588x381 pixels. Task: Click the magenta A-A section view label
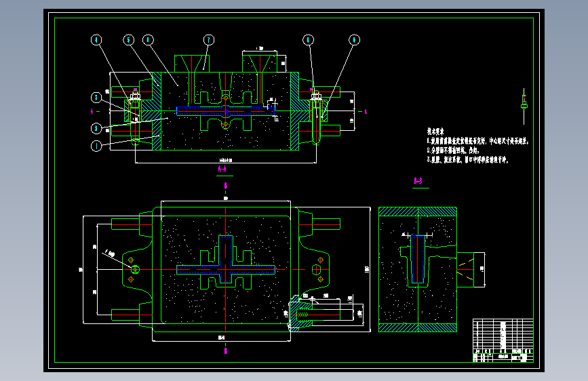222,169
